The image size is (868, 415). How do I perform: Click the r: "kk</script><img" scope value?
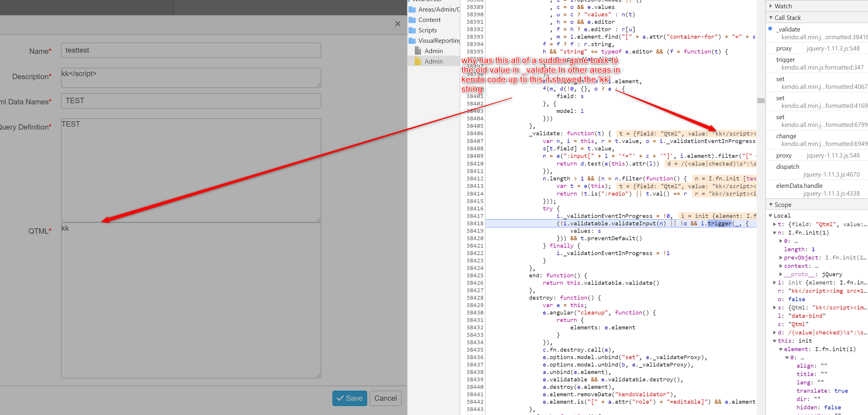(x=822, y=291)
